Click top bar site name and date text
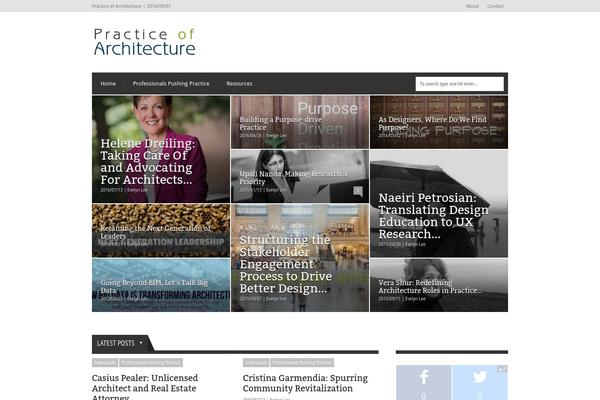 point(131,6)
